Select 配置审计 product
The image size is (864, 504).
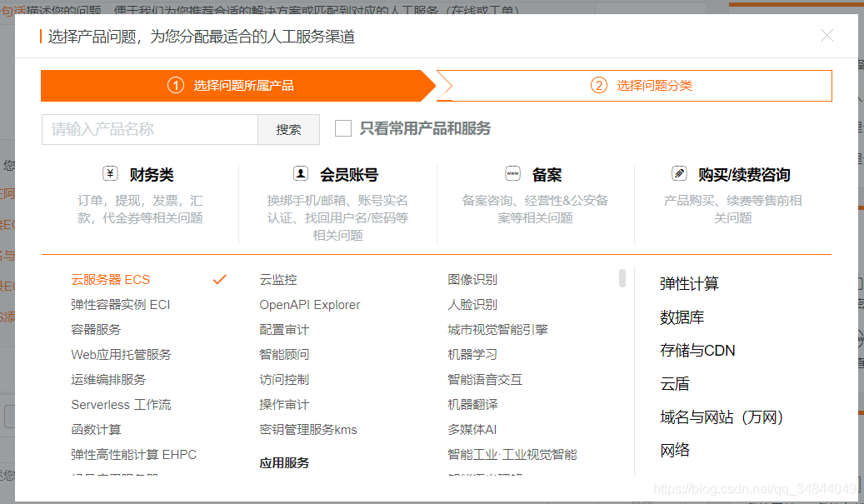[284, 329]
